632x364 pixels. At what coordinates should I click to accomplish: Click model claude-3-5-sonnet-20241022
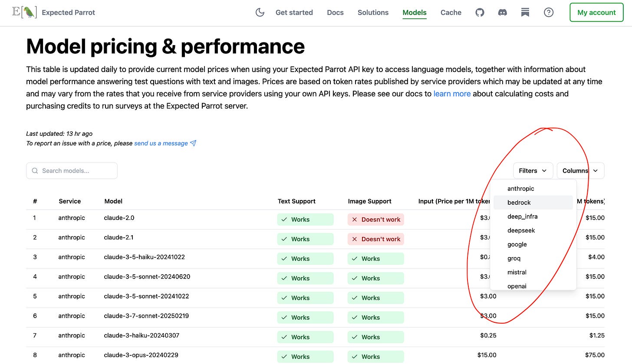[x=147, y=296]
